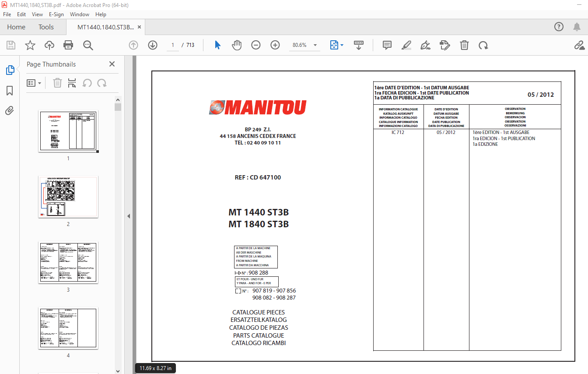Expand the fit page options arrow
Viewport: 588px width, 374px height.
[x=342, y=45]
